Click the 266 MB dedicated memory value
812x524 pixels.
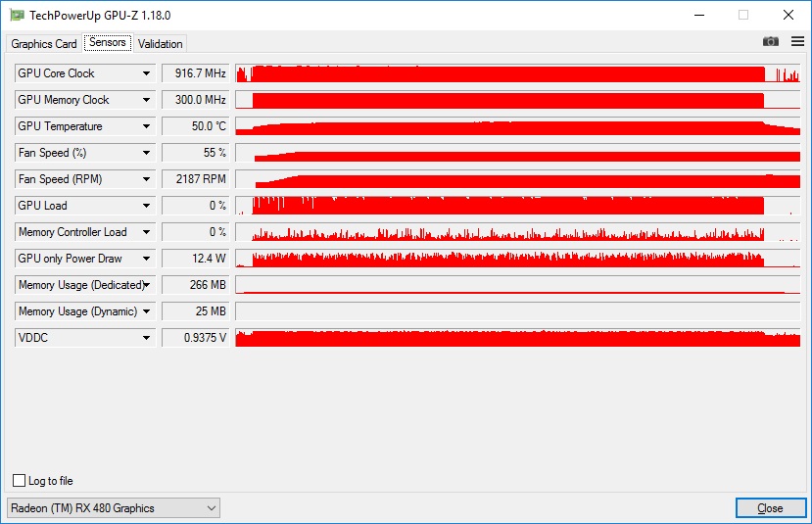[196, 285]
